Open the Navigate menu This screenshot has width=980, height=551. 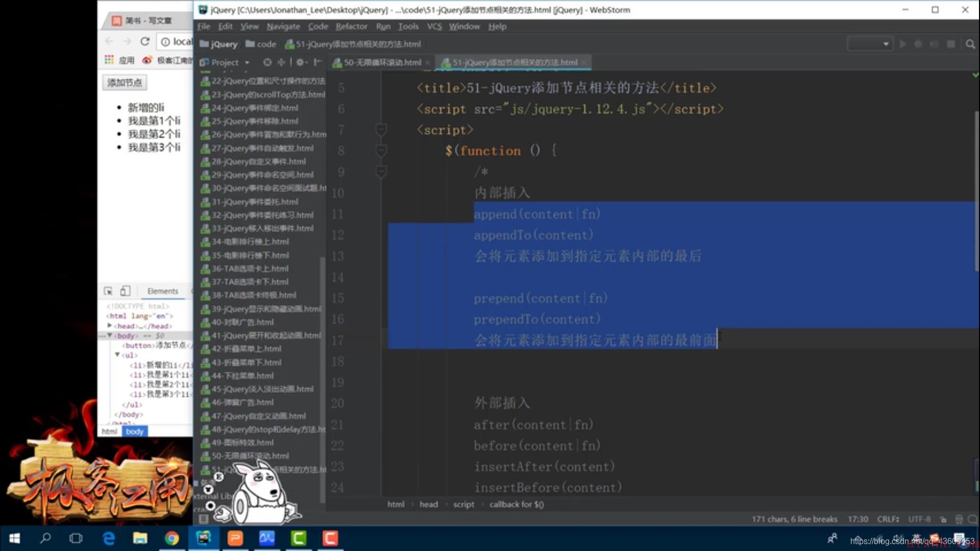pyautogui.click(x=283, y=26)
